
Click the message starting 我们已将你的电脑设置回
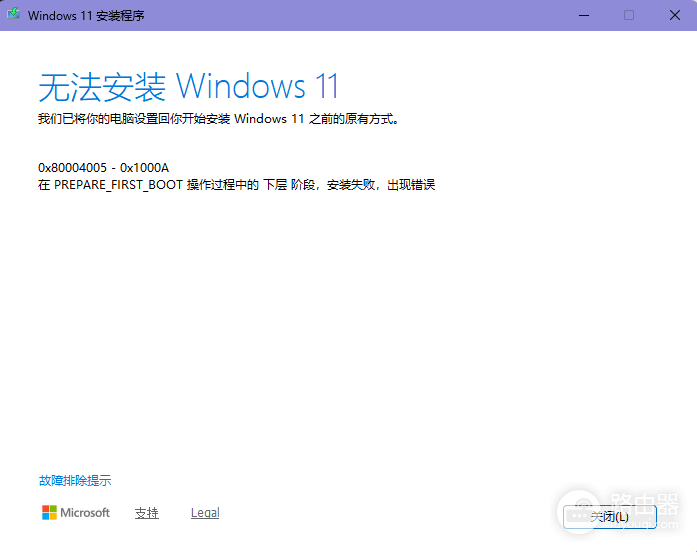[x=218, y=119]
